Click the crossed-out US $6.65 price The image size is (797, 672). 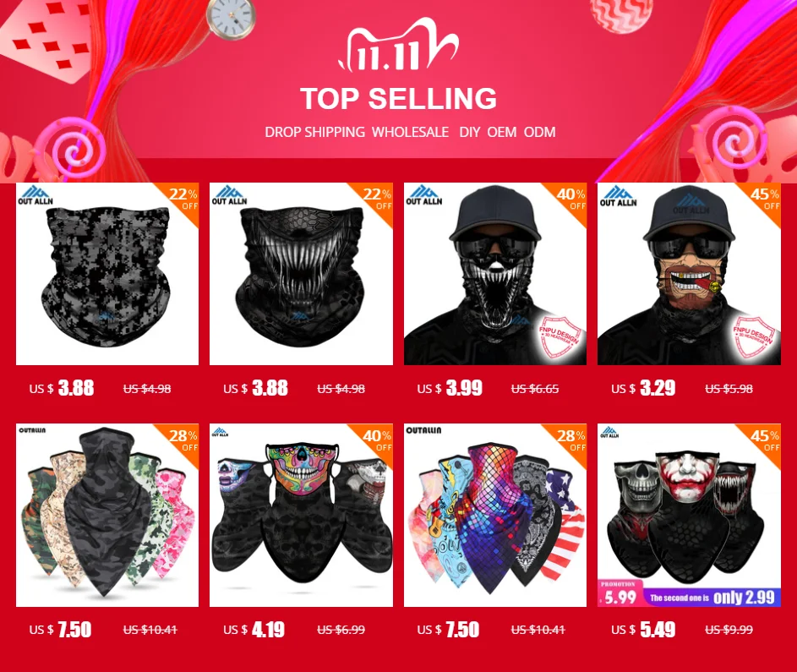click(535, 389)
